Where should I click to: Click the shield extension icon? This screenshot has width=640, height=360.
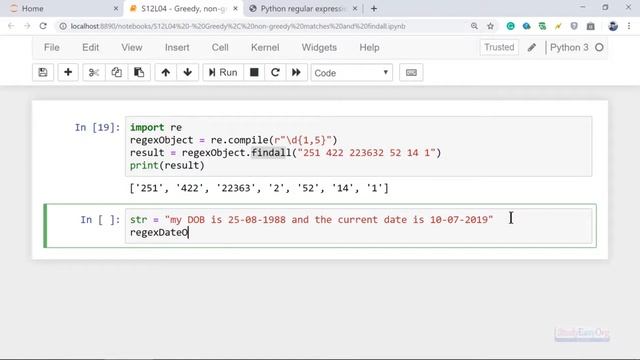tap(574, 26)
